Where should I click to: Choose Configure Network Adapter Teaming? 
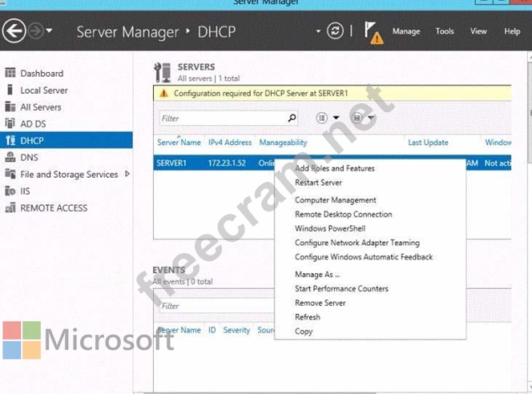357,243
